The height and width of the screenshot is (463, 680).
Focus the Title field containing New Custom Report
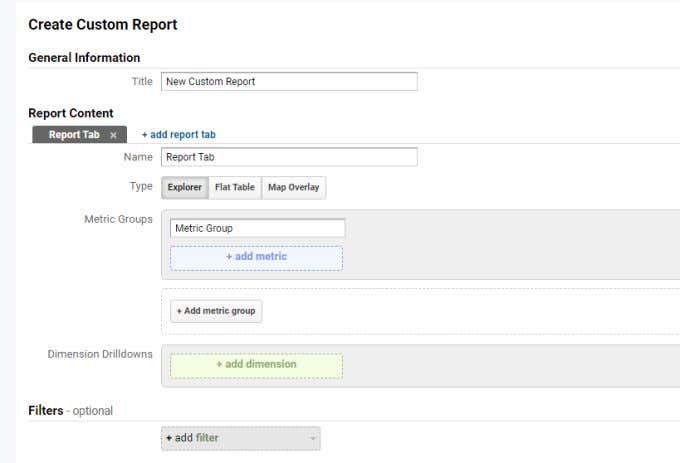tap(289, 82)
